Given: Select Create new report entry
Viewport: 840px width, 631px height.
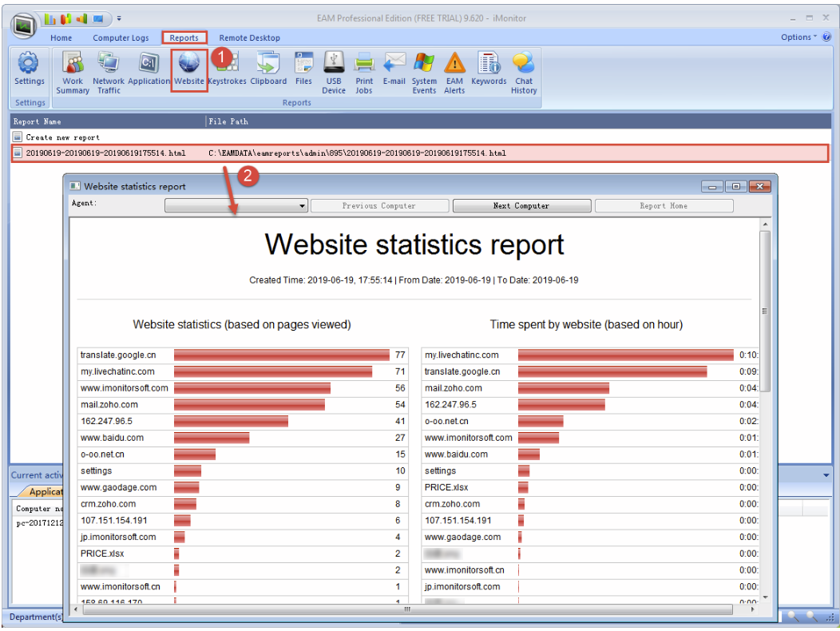Looking at the screenshot, I should tap(62, 137).
